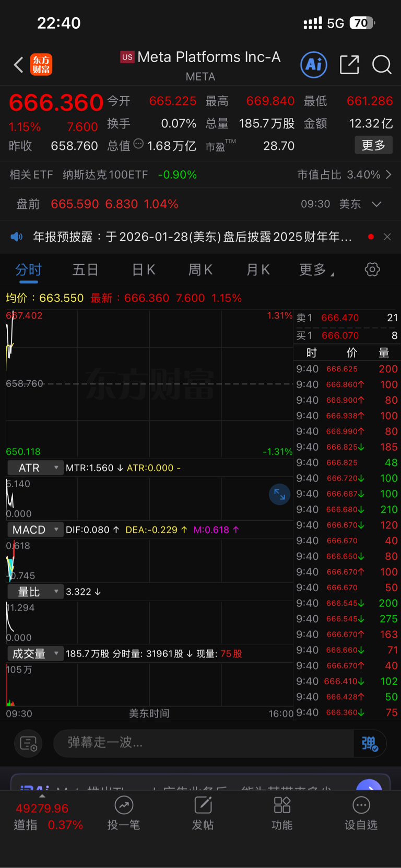Tap the 49279.96 道指 value
Screen dimensions: 401x868
(x=42, y=808)
